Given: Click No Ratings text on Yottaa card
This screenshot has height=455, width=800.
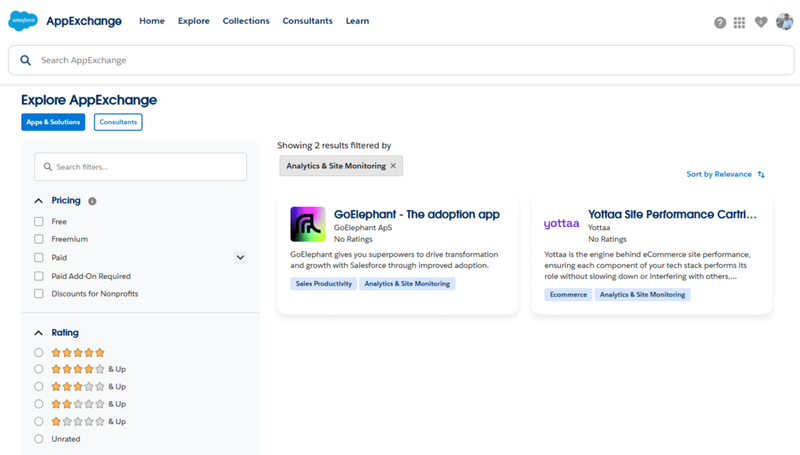Looking at the screenshot, I should pyautogui.click(x=607, y=239).
